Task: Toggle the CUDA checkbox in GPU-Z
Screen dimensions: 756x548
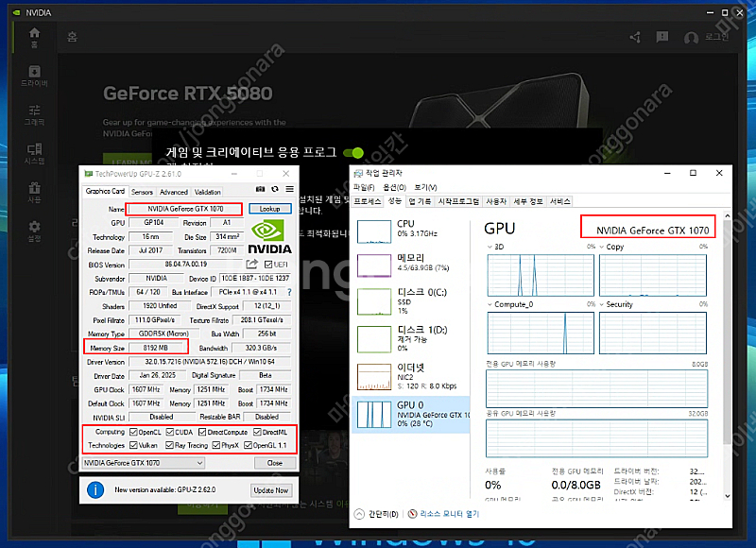Action: (170, 432)
